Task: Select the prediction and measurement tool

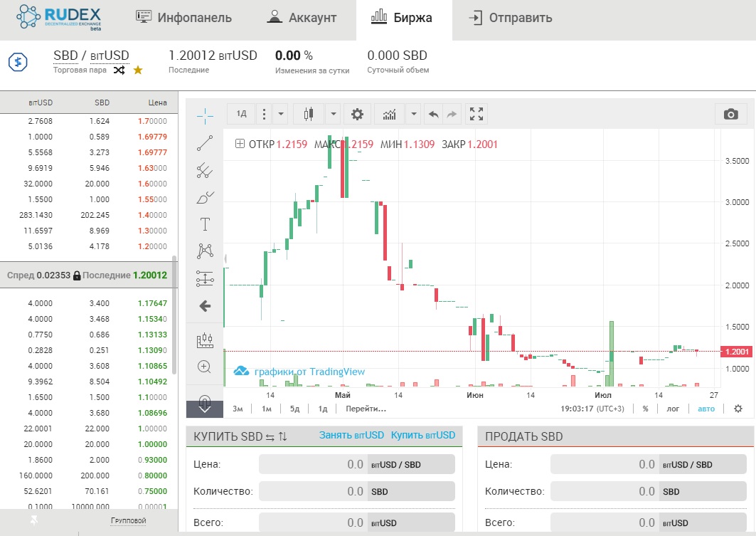Action: point(205,278)
